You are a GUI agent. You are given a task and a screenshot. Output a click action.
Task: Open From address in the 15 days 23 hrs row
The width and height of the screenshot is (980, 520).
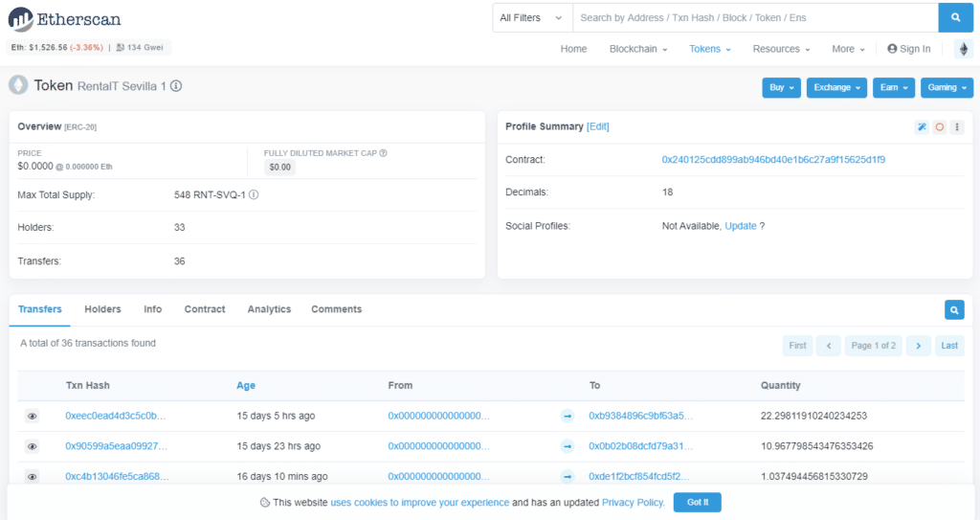438,446
